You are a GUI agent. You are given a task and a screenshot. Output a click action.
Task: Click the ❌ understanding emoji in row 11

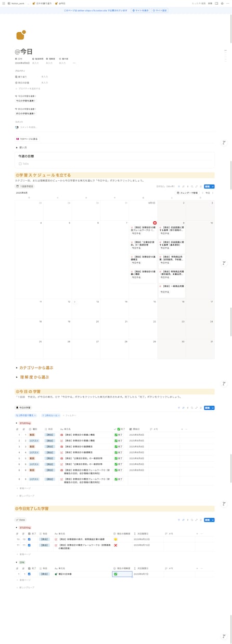pos(115,545)
